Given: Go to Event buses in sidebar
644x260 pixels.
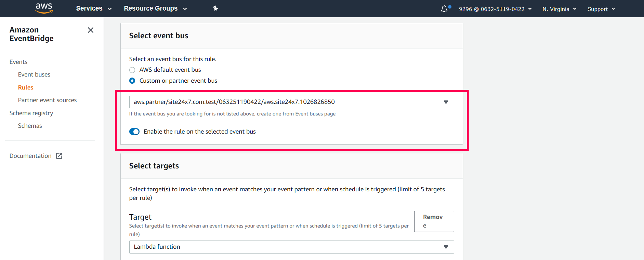Looking at the screenshot, I should [x=34, y=74].
